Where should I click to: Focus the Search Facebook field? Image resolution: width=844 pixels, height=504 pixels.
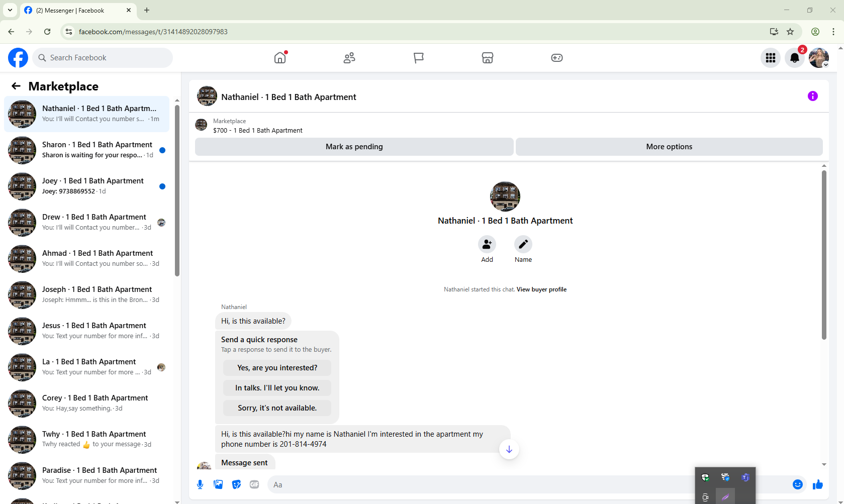coord(103,58)
